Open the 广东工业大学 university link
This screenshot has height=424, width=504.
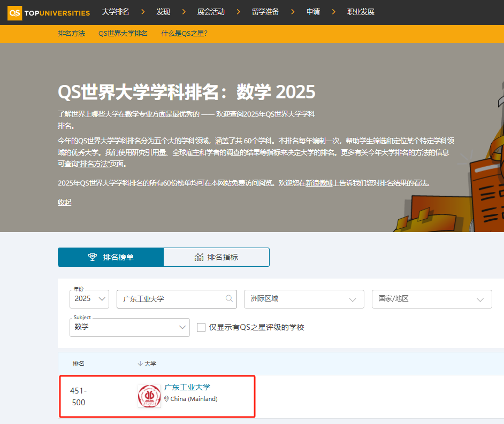(187, 387)
